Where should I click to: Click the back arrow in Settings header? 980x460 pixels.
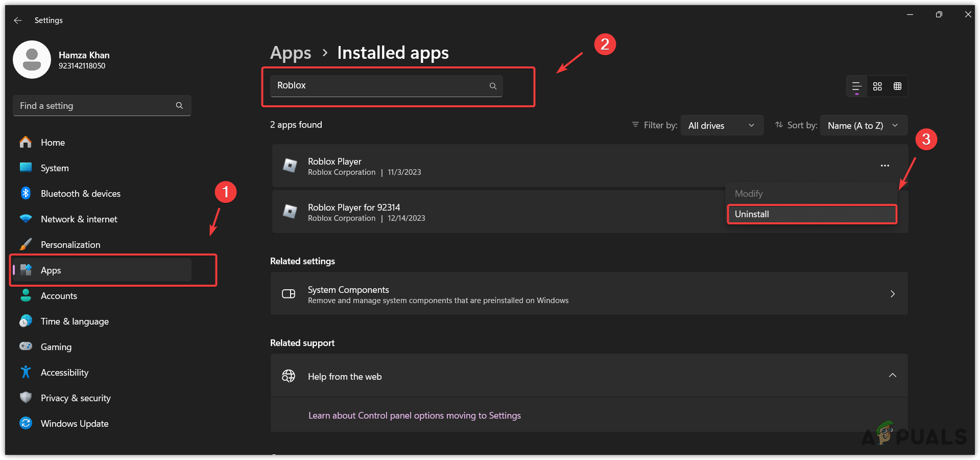pyautogui.click(x=18, y=20)
